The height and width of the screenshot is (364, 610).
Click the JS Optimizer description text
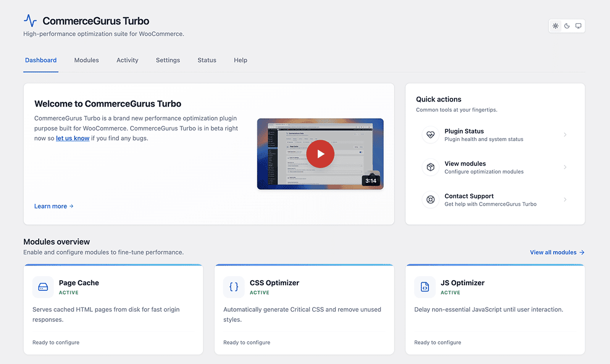489,310
